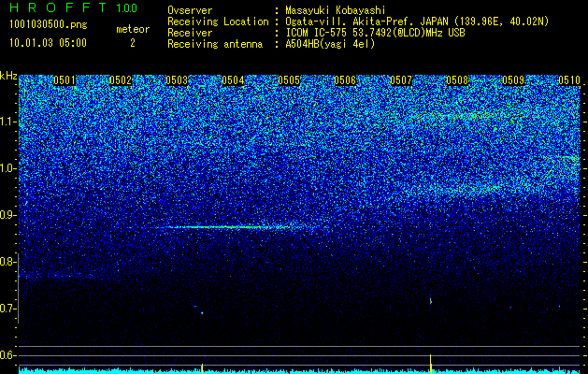The width and height of the screenshot is (588, 374).
Task: Click the 1.0 kHz axis label
Action: click(7, 168)
